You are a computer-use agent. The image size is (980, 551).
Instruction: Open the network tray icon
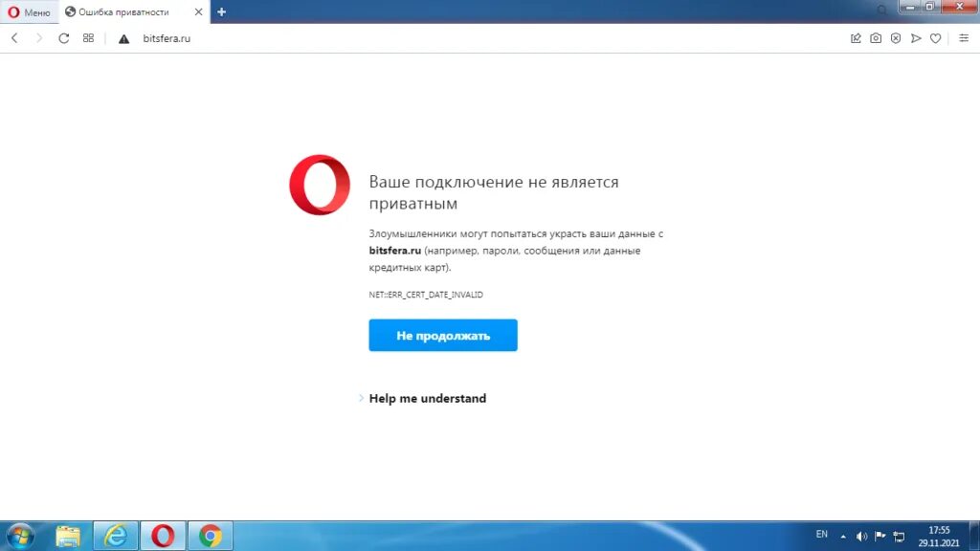pos(899,536)
